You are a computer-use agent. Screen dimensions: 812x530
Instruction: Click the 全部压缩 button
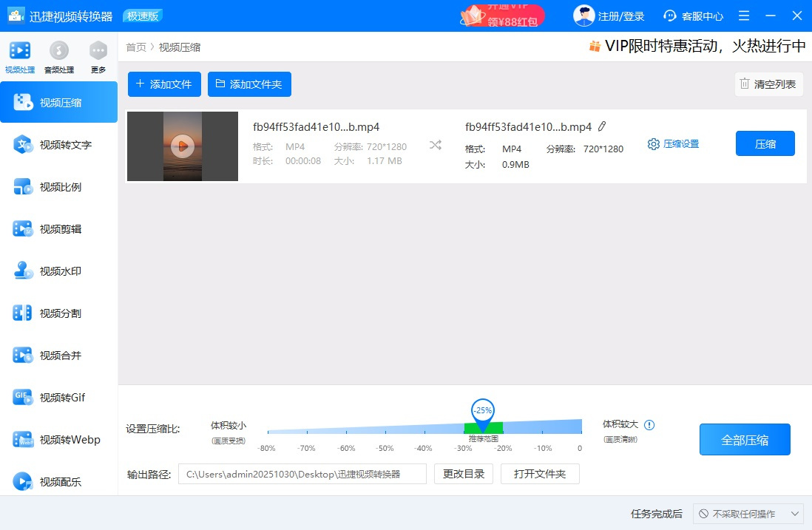point(745,439)
